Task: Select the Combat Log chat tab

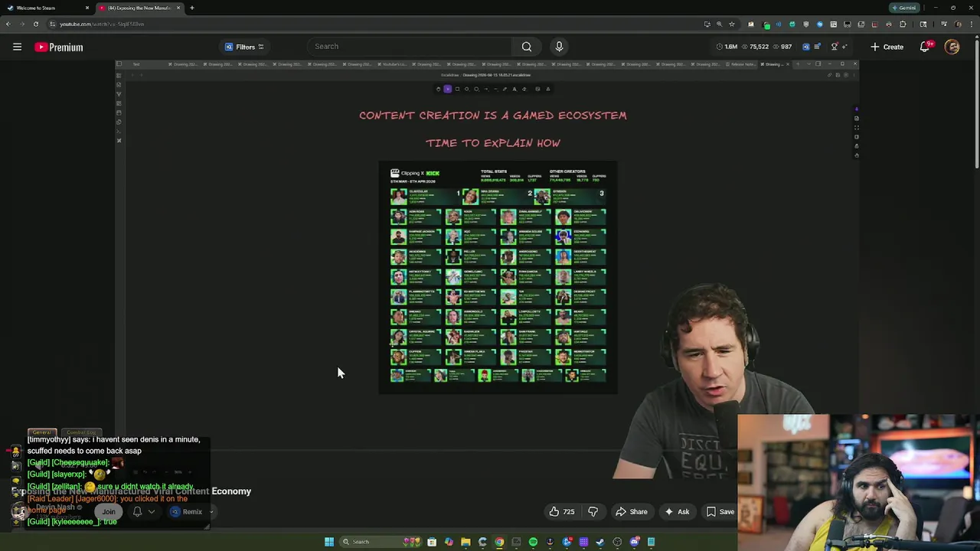Action: (x=81, y=432)
